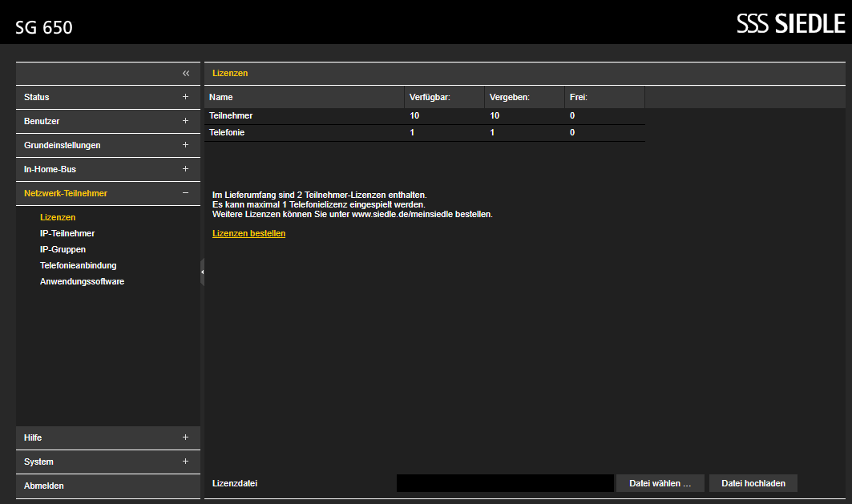Click the Lizenzdatei file path field
Image resolution: width=852 pixels, height=504 pixels.
505,483
